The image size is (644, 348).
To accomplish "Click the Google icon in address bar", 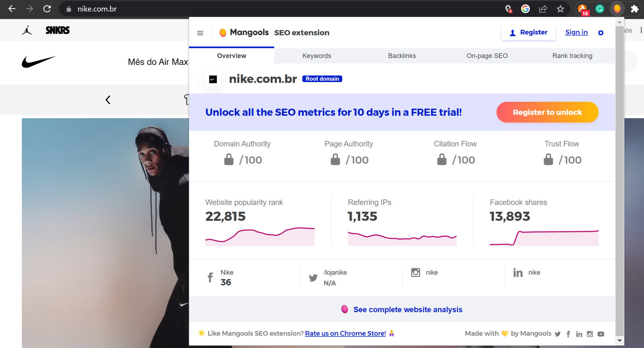I will pyautogui.click(x=525, y=9).
